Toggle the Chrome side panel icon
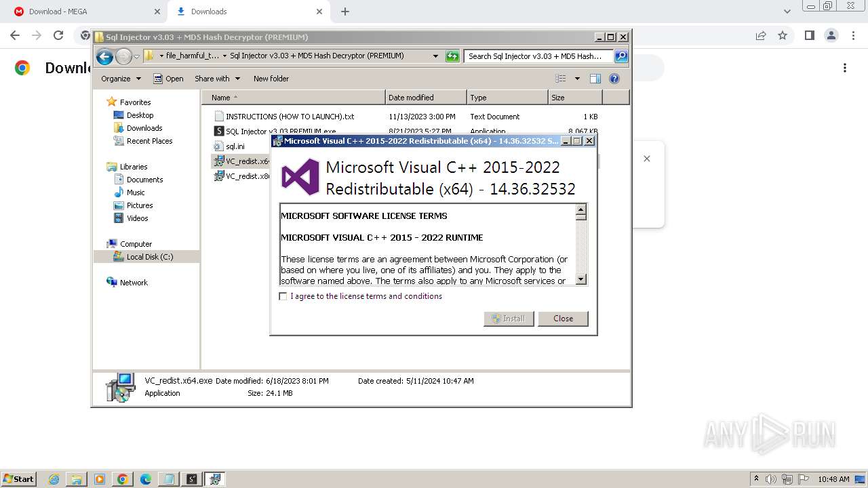This screenshot has width=868, height=488. (809, 35)
